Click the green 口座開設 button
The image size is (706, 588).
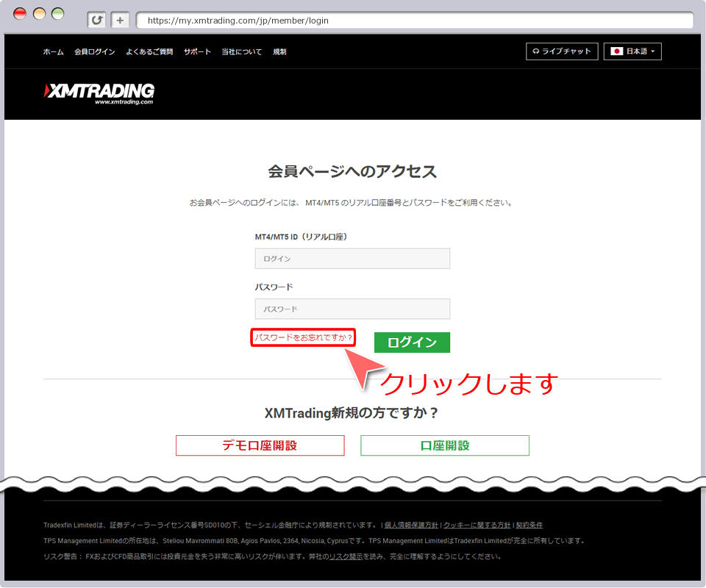coord(444,445)
